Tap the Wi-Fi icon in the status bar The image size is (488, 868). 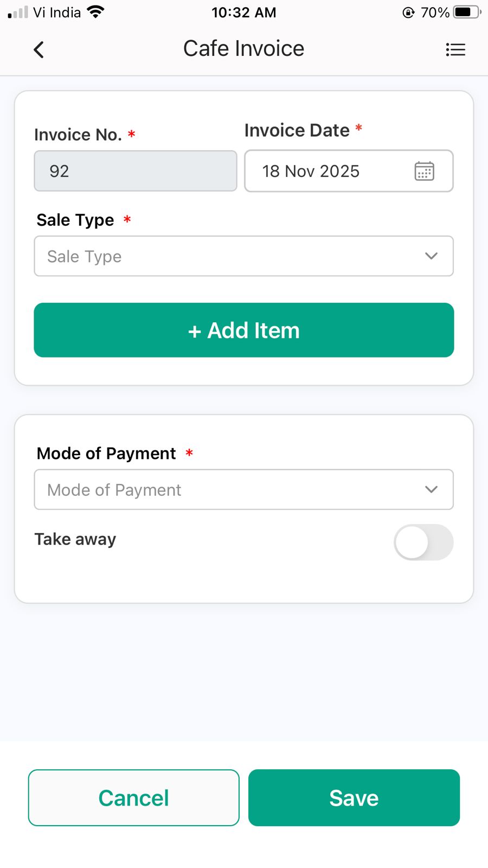click(x=95, y=12)
